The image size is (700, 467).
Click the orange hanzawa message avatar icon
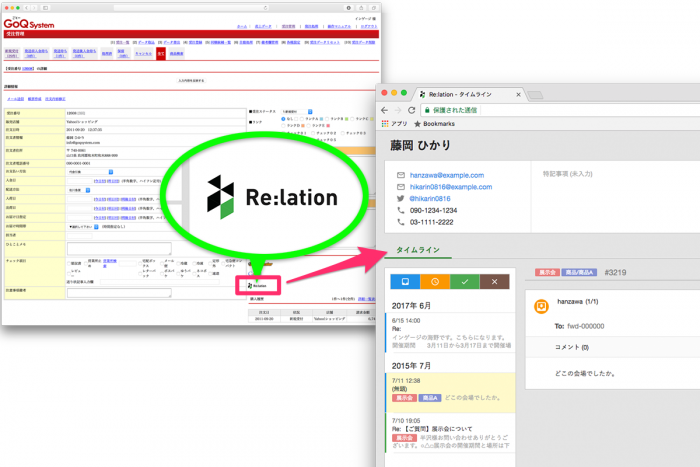pyautogui.click(x=541, y=306)
